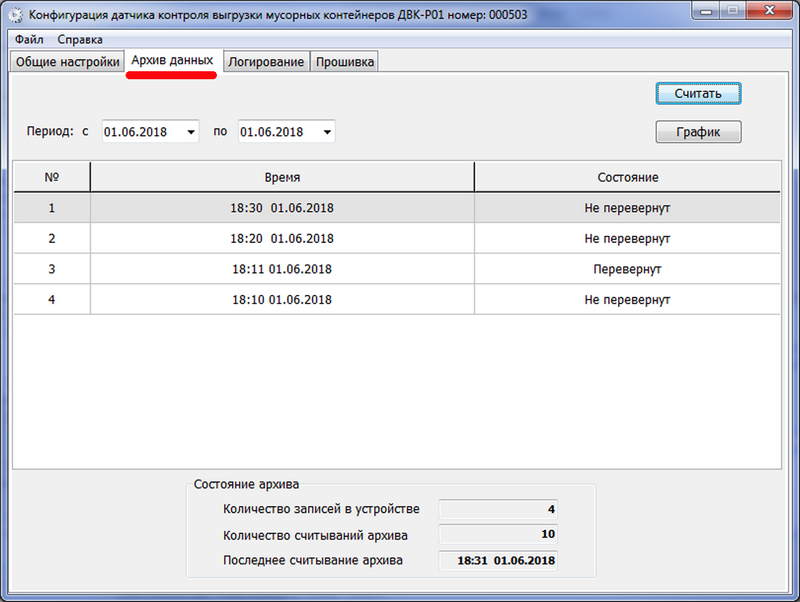Switch to the Общие настройки tab
Screen dimensions: 800x602
pyautogui.click(x=67, y=62)
